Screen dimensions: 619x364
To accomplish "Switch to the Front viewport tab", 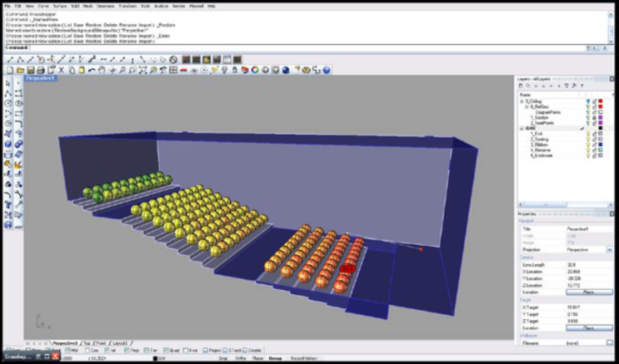I will tap(101, 343).
